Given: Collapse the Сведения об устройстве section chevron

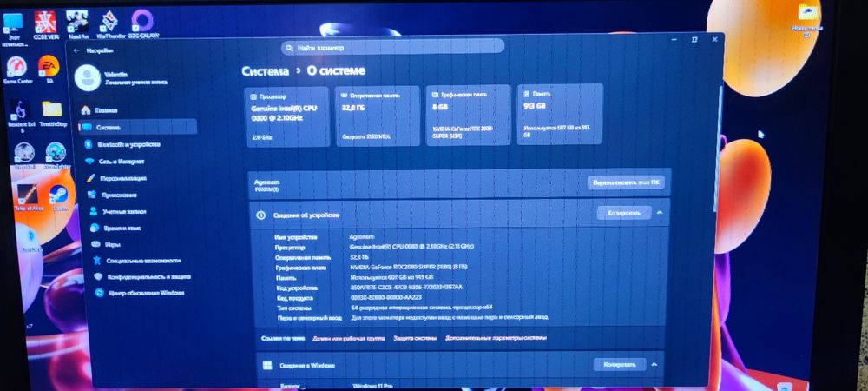Looking at the screenshot, I should pyautogui.click(x=659, y=213).
